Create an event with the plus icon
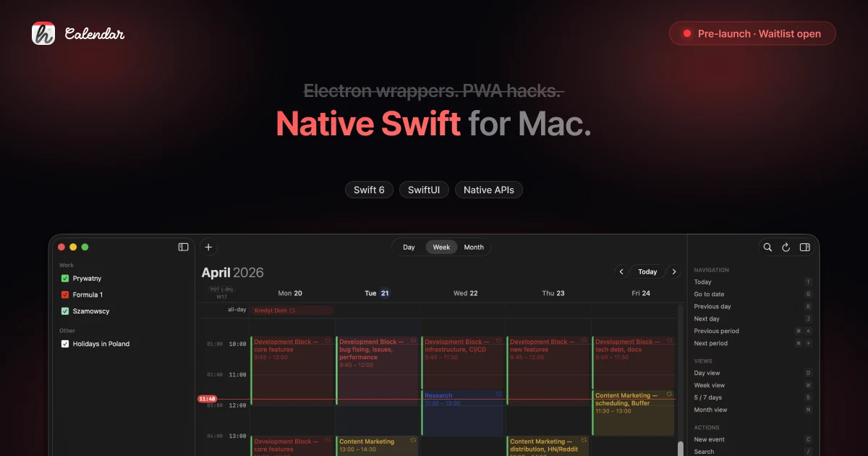Screen dimensions: 868x456 pyautogui.click(x=208, y=247)
